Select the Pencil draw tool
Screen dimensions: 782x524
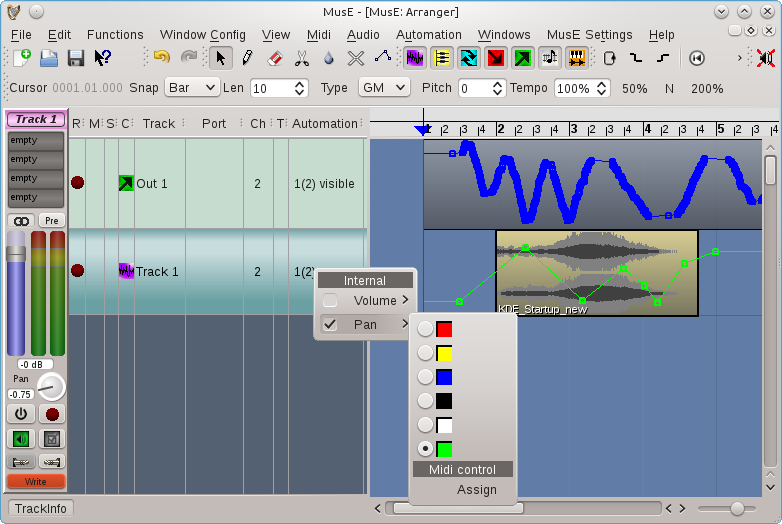(247, 58)
